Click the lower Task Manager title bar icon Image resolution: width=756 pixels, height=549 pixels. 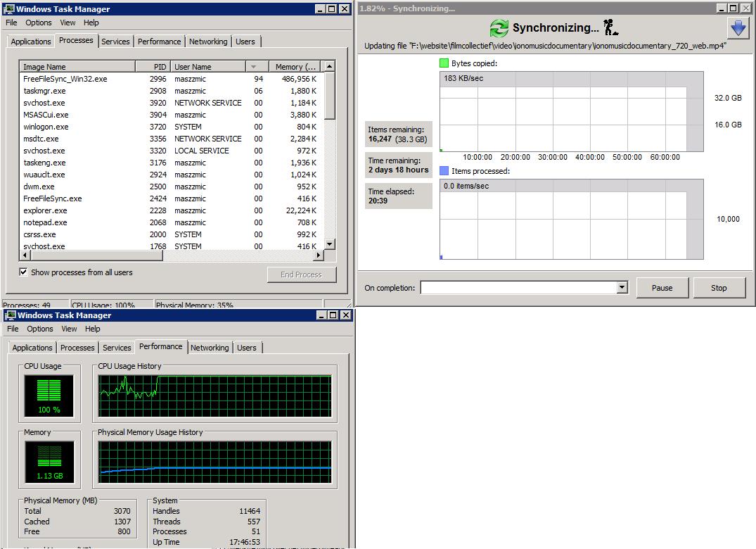tap(10, 315)
